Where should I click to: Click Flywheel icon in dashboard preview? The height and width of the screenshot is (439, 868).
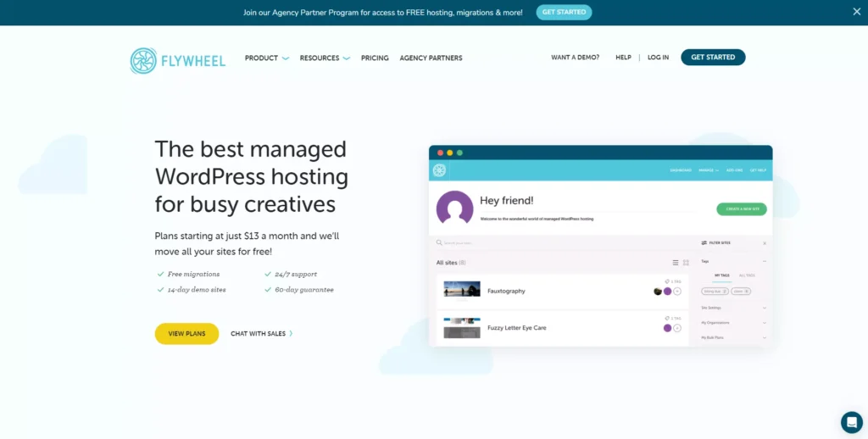439,170
